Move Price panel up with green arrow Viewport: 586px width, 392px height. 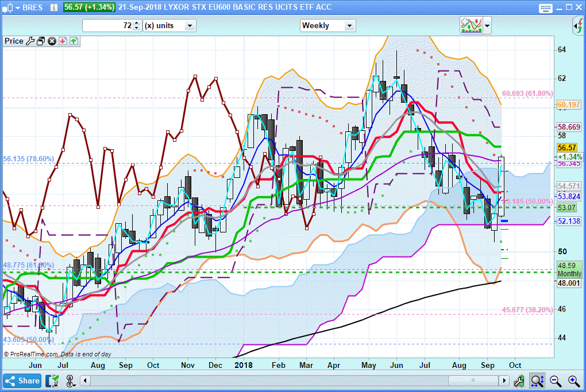point(74,41)
